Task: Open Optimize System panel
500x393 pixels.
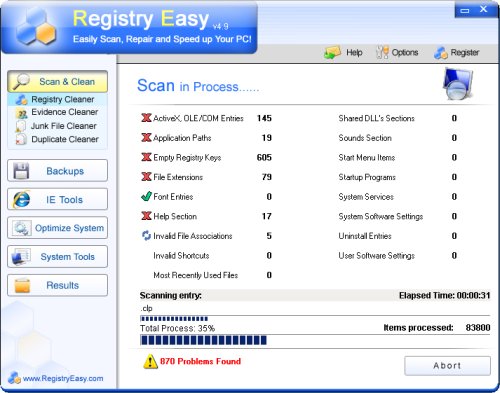Action: point(57,228)
